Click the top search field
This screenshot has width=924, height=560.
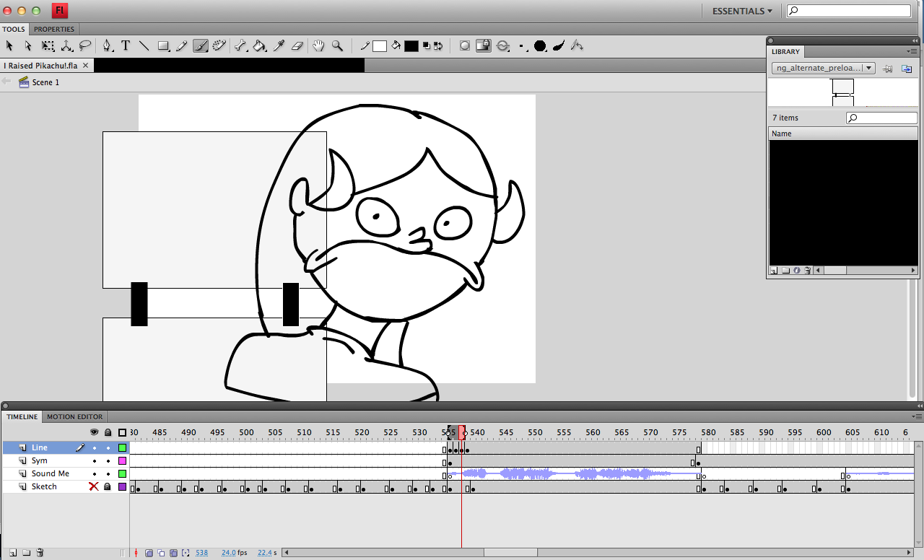(848, 11)
